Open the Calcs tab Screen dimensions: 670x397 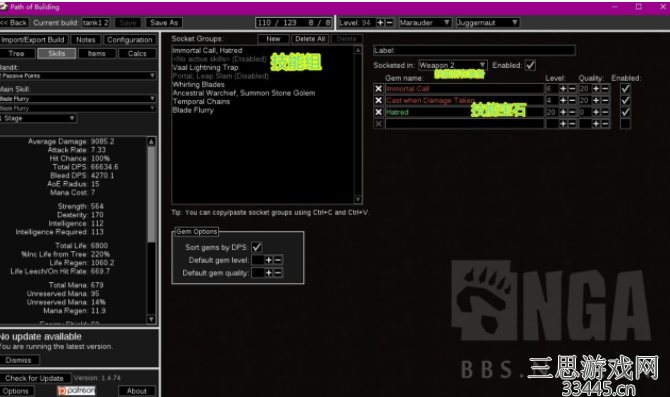137,53
